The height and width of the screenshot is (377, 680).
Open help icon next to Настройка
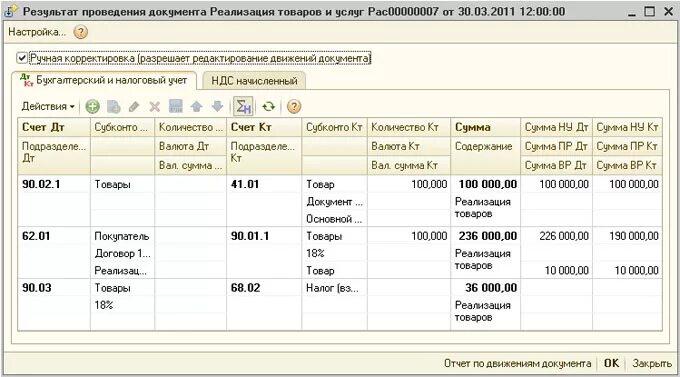point(81,32)
